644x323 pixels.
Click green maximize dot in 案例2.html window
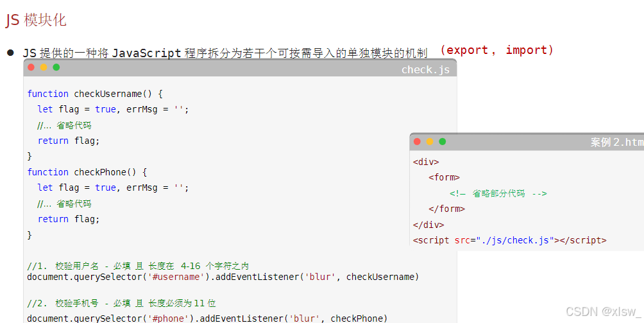click(x=443, y=141)
